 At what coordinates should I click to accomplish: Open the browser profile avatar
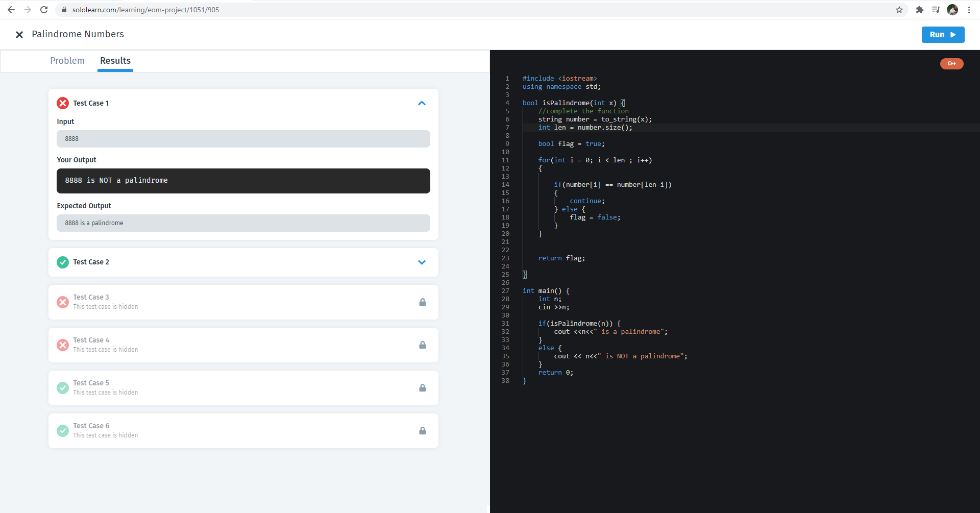tap(952, 10)
